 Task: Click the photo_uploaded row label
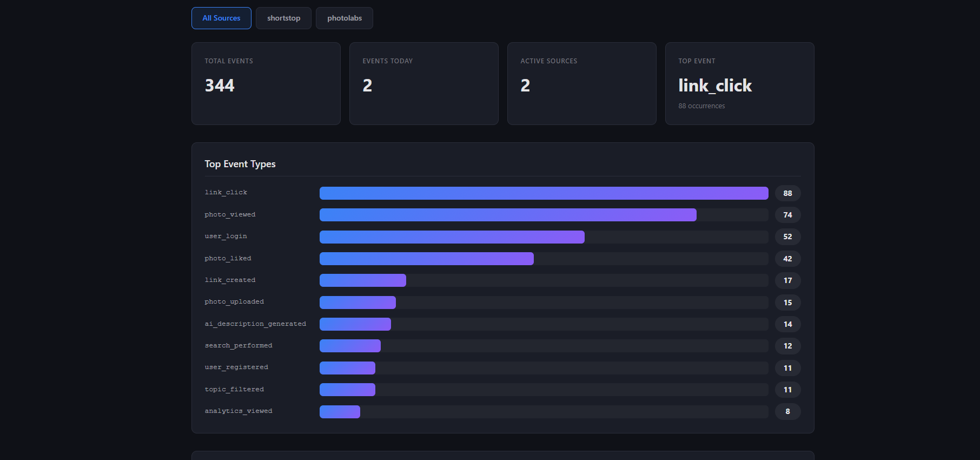click(x=234, y=302)
